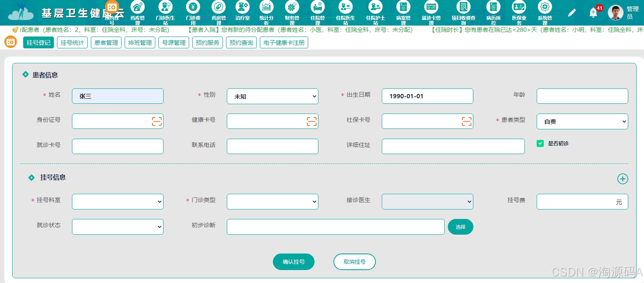The image size is (644, 283).
Task: Click the 选择 button beside 初步诊断
Action: point(460,227)
